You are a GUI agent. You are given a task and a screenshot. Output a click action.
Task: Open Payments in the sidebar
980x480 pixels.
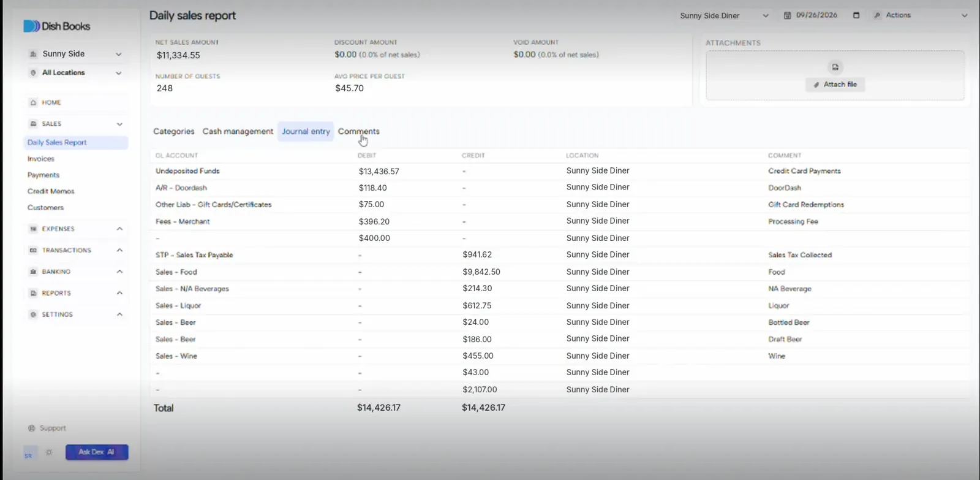pos(43,175)
